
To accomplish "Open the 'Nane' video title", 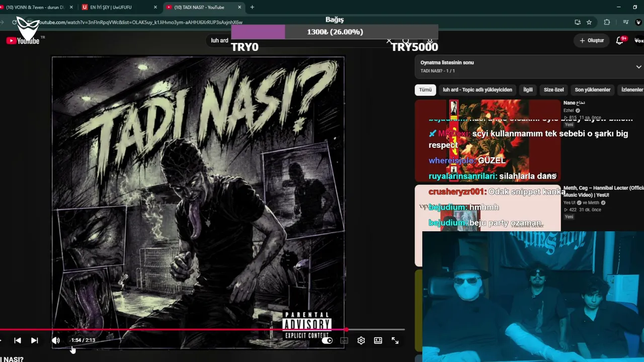I will [574, 103].
